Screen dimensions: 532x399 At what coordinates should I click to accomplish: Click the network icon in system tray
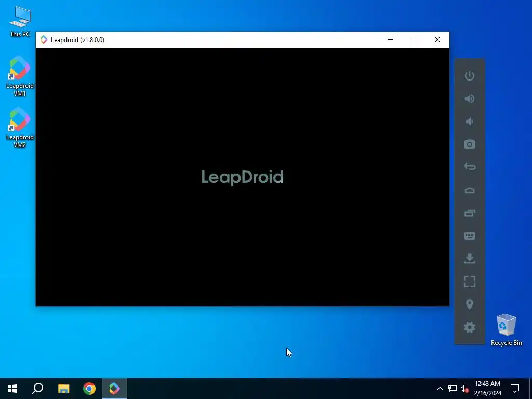453,389
